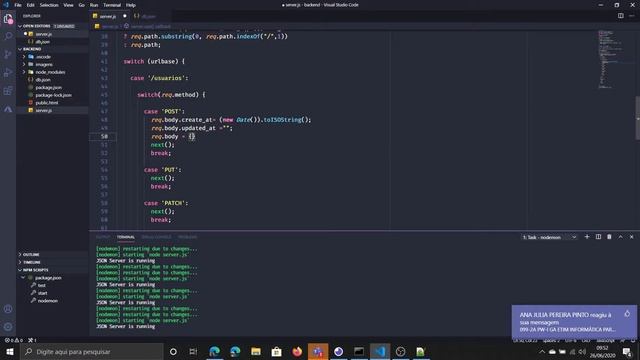Screen dimensions: 640x360
Task: Open Microsoft Teams in the taskbar
Action: click(x=318, y=351)
